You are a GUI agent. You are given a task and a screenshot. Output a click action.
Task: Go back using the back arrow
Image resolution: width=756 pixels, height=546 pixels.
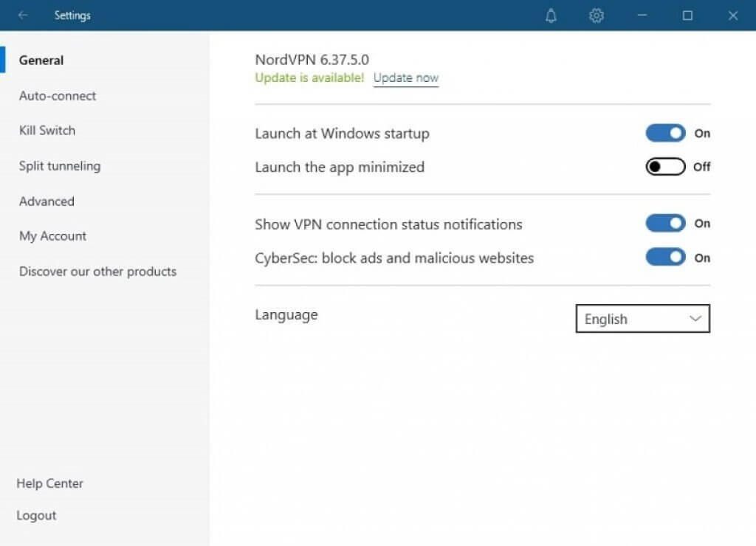(23, 15)
